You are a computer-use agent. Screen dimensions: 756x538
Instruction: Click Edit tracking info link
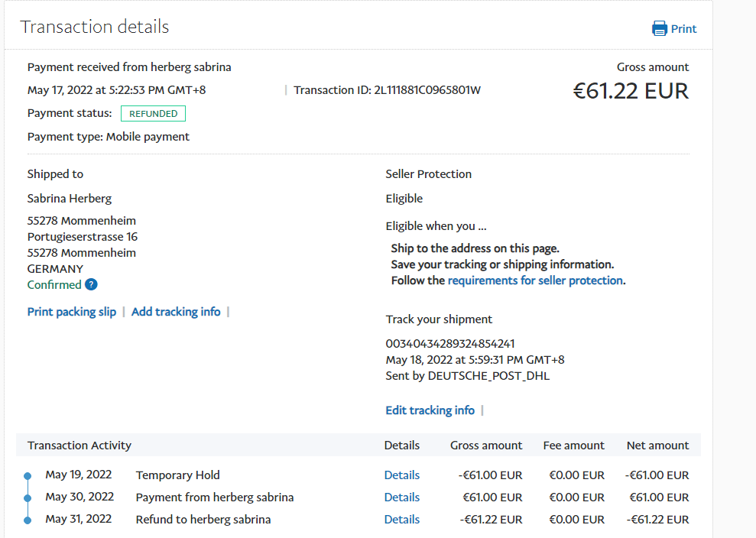point(430,410)
